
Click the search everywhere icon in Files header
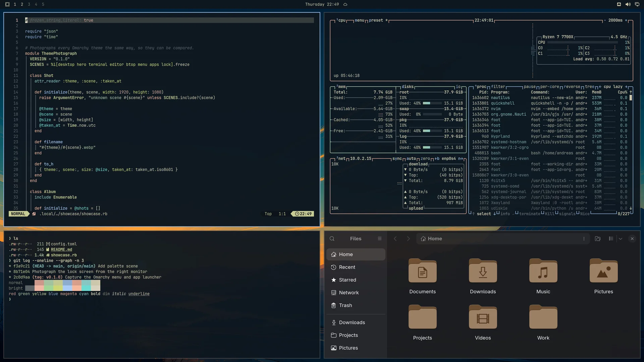pos(598,239)
